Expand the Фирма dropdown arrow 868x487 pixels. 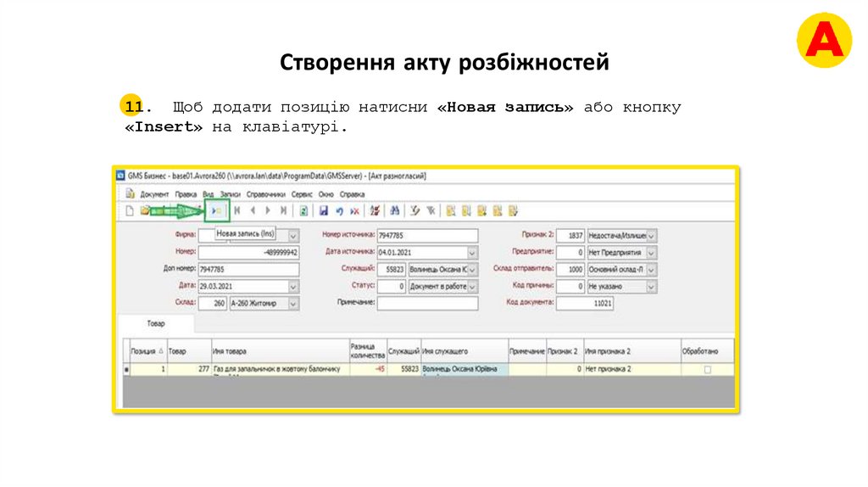click(293, 236)
